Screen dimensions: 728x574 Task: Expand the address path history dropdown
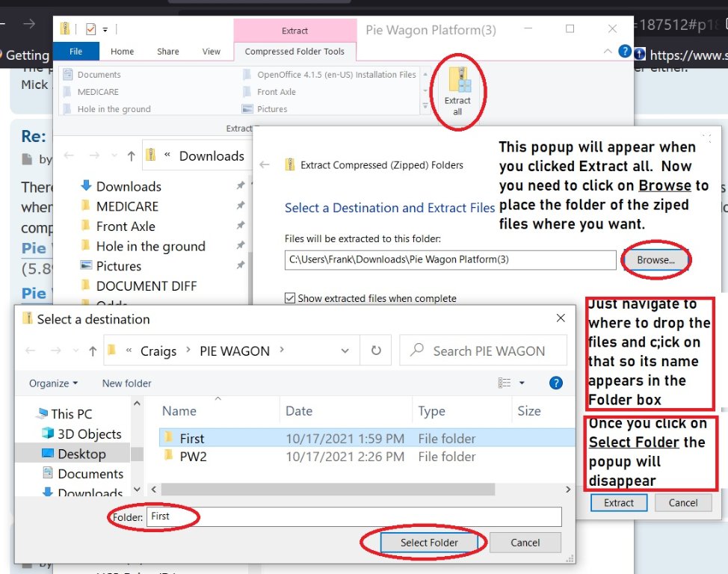tap(345, 351)
